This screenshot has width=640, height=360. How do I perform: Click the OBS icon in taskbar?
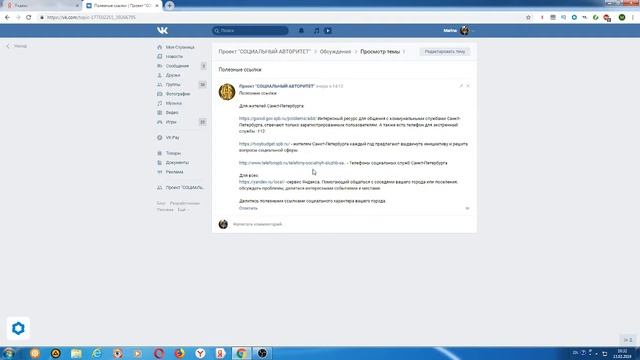click(262, 353)
